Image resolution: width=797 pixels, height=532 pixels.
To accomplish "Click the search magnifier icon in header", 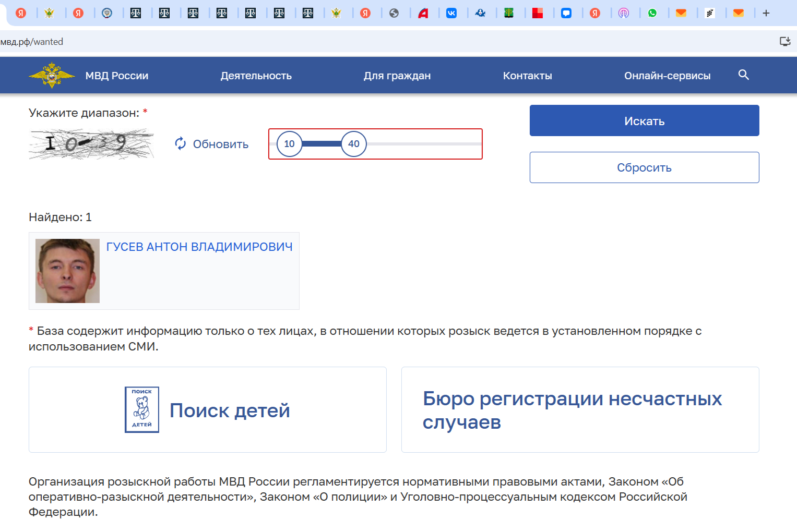I will point(744,75).
